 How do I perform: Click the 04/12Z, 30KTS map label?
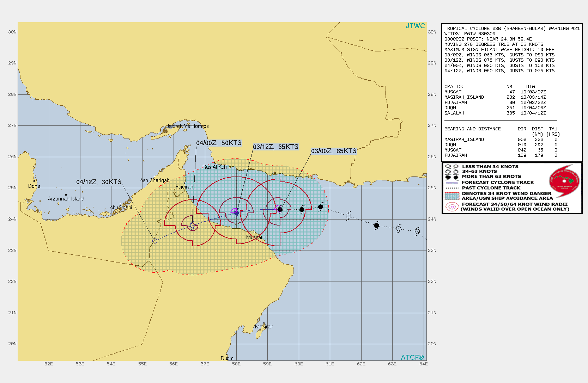point(99,182)
